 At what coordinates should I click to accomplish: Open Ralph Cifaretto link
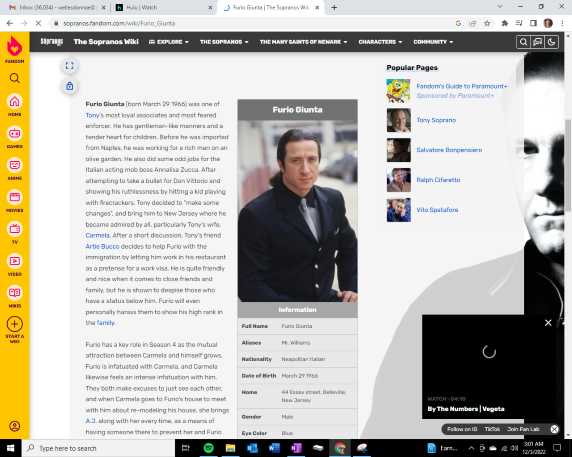tap(438, 180)
